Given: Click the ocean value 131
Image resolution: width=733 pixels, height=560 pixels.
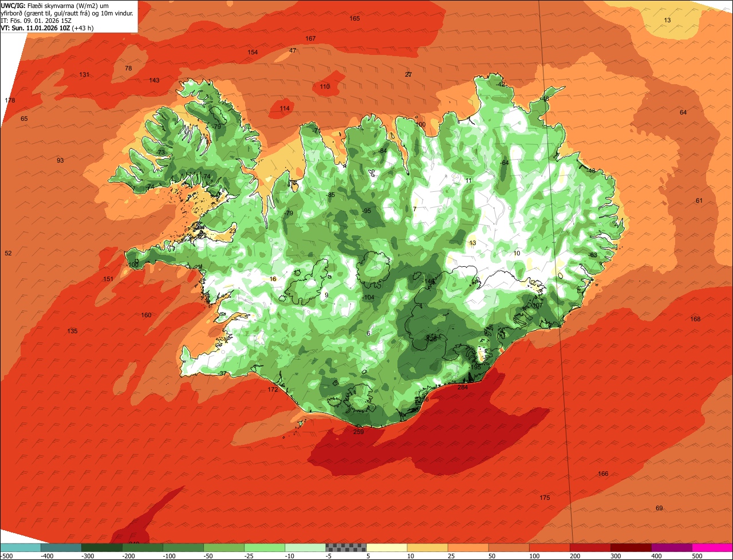Looking at the screenshot, I should tap(84, 74).
